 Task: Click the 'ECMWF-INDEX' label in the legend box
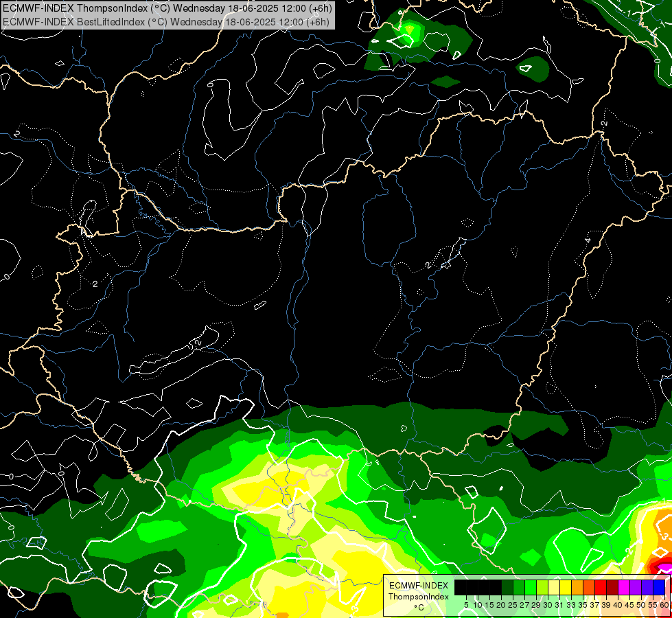(419, 586)
